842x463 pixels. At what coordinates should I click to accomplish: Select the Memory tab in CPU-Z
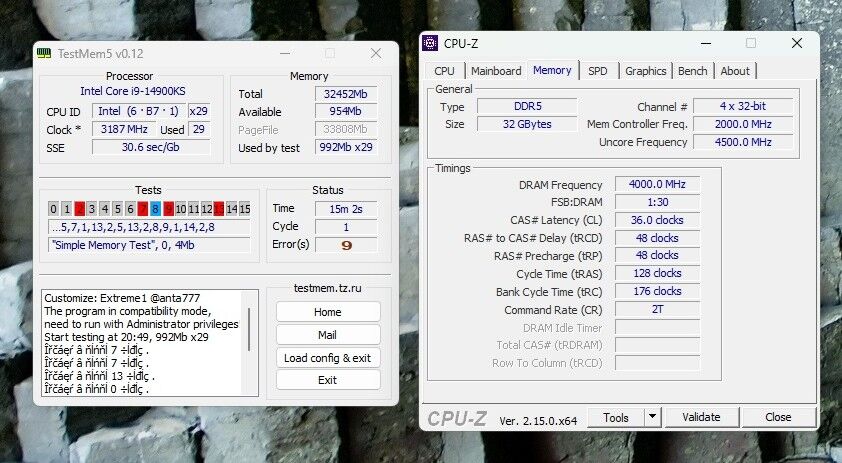[552, 70]
